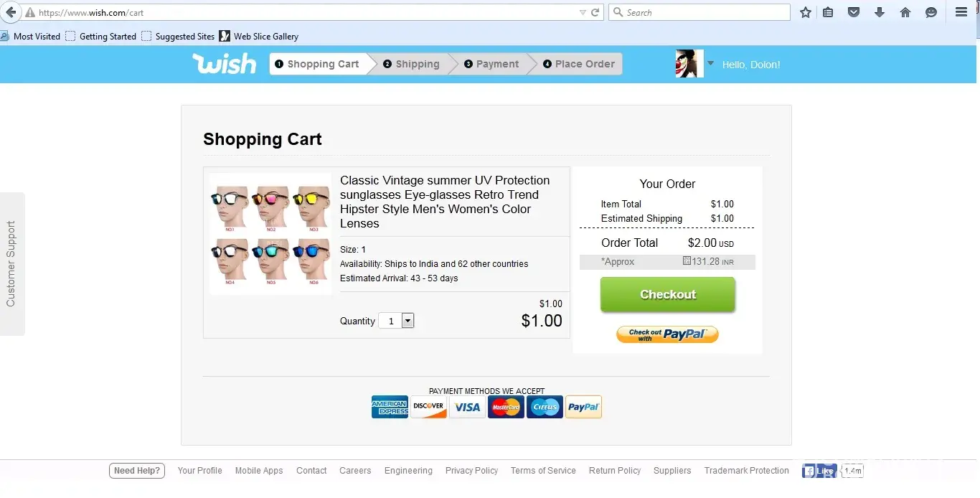This screenshot has height=498, width=980.
Task: Click the browser back arrow button
Action: click(11, 12)
